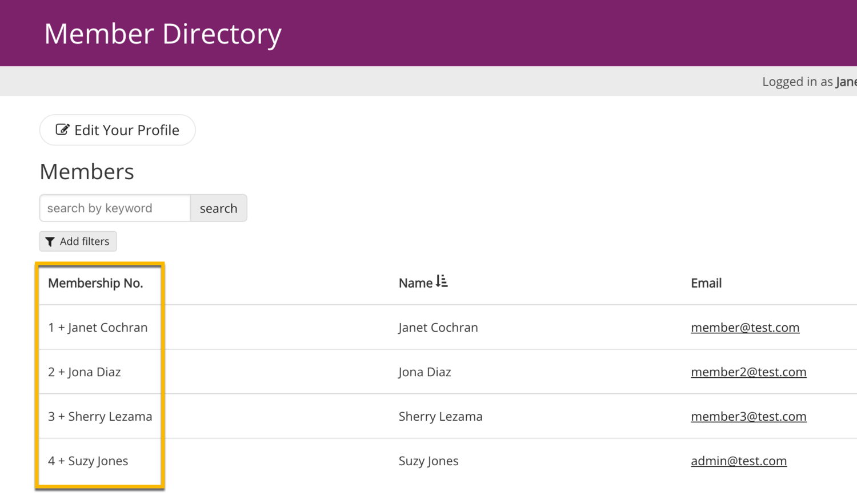Click the Email column header
The image size is (857, 504).
(x=706, y=283)
